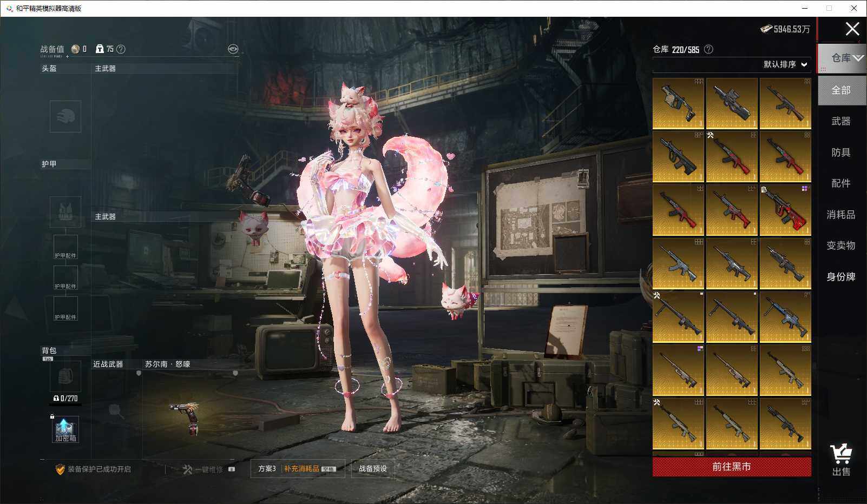867x504 pixels.
Task: Select purple-tagged red rifle in row three
Action: 785,210
